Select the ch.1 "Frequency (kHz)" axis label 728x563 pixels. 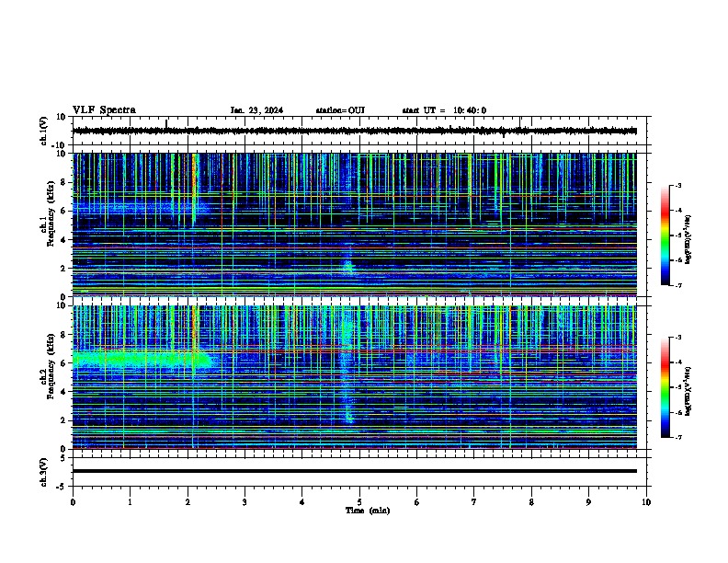(51, 214)
